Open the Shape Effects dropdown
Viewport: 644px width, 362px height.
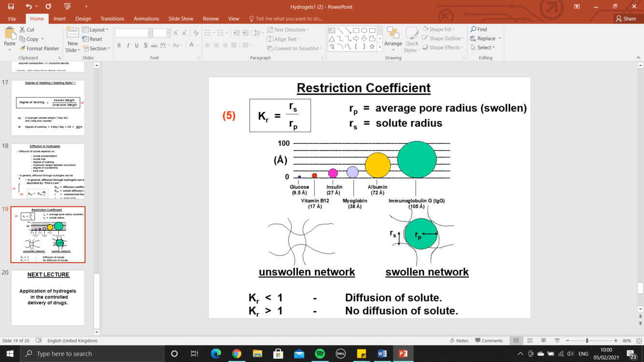click(443, 47)
